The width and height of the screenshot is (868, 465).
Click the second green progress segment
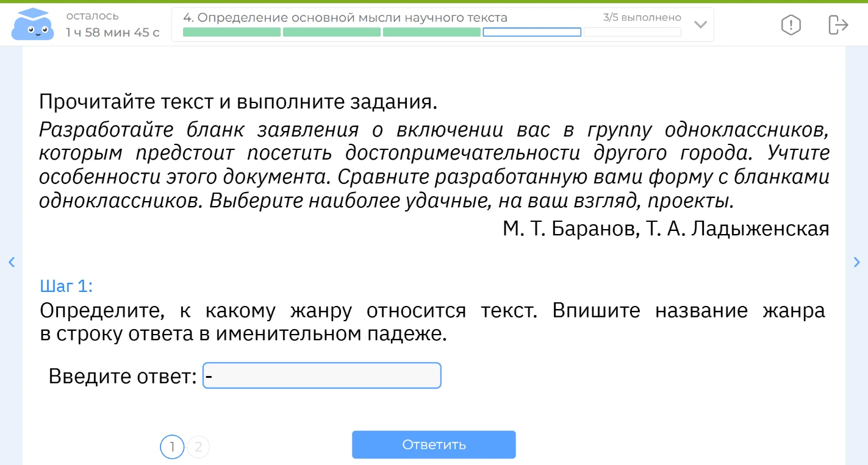click(x=332, y=32)
